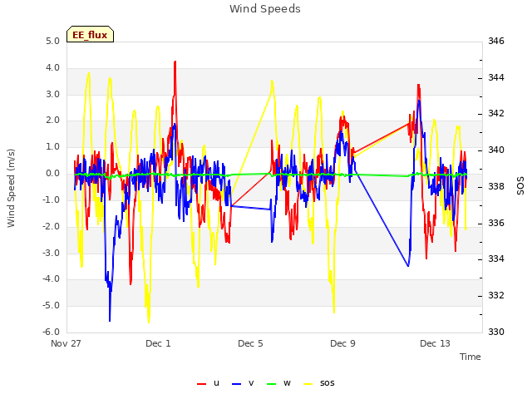
Task: Click the 'Dec 13' date tick label
Action: 435,343
